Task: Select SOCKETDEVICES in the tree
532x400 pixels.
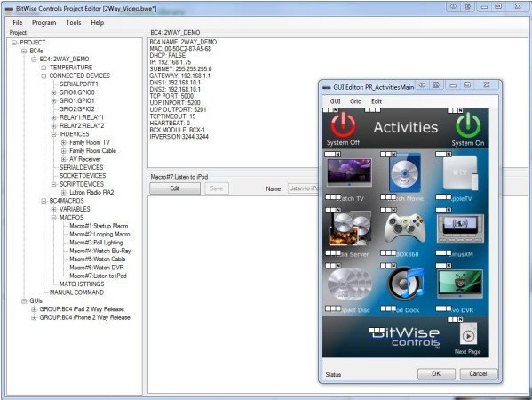Action: 83,176
